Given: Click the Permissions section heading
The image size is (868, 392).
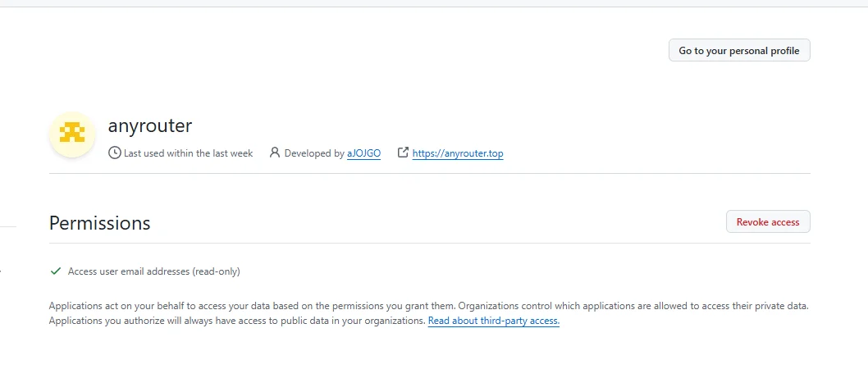Looking at the screenshot, I should [99, 222].
